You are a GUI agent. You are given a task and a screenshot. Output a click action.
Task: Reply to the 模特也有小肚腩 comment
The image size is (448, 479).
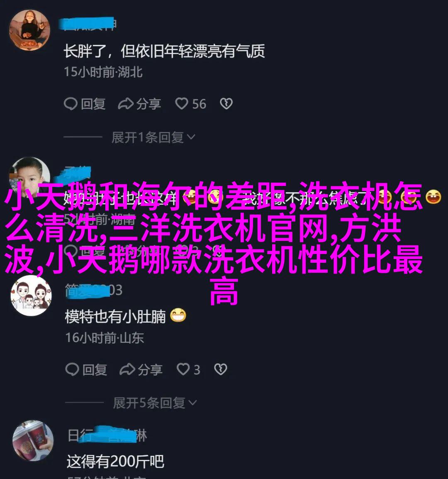point(86,370)
